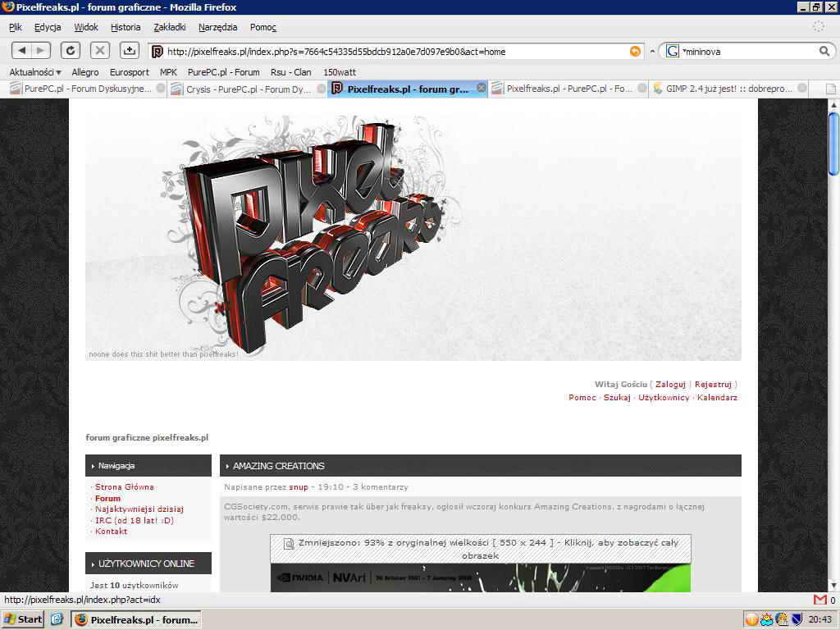
Task: Open the Kalendarz link
Action: tap(717, 398)
